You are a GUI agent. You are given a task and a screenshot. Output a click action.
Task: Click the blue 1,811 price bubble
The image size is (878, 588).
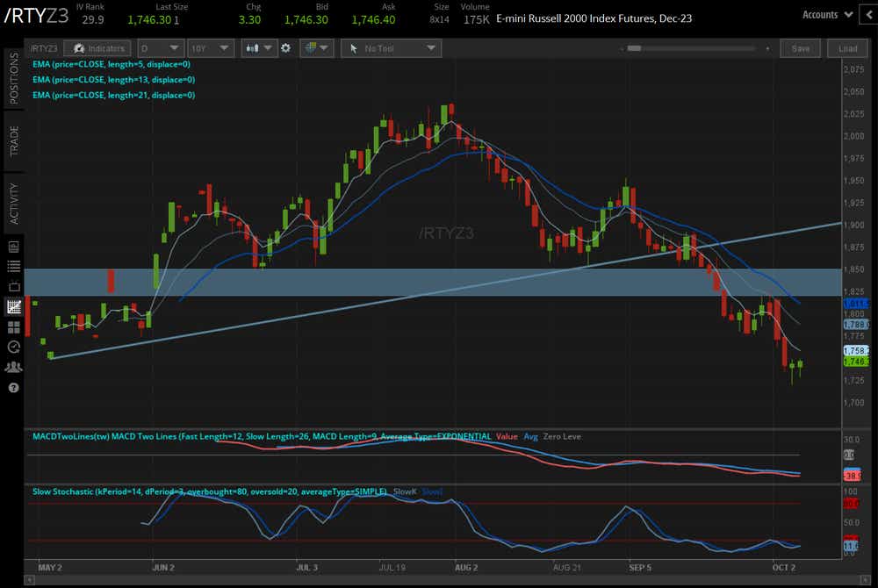point(856,304)
